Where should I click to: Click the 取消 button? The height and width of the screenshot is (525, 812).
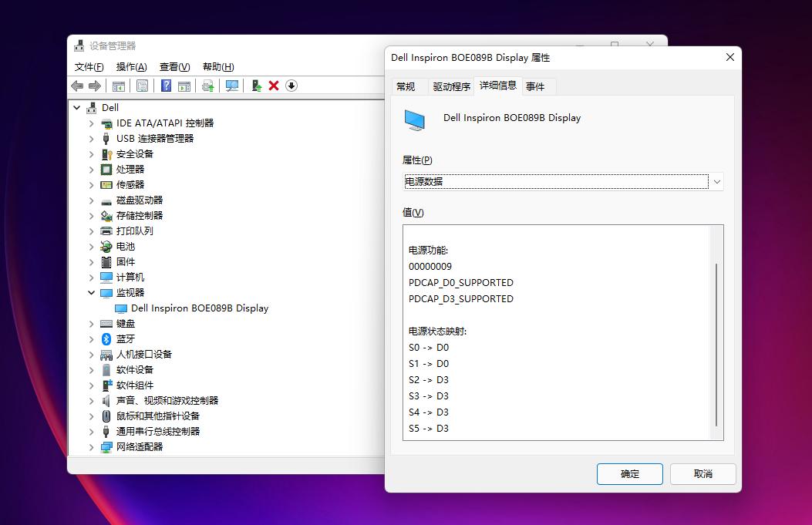coord(702,474)
